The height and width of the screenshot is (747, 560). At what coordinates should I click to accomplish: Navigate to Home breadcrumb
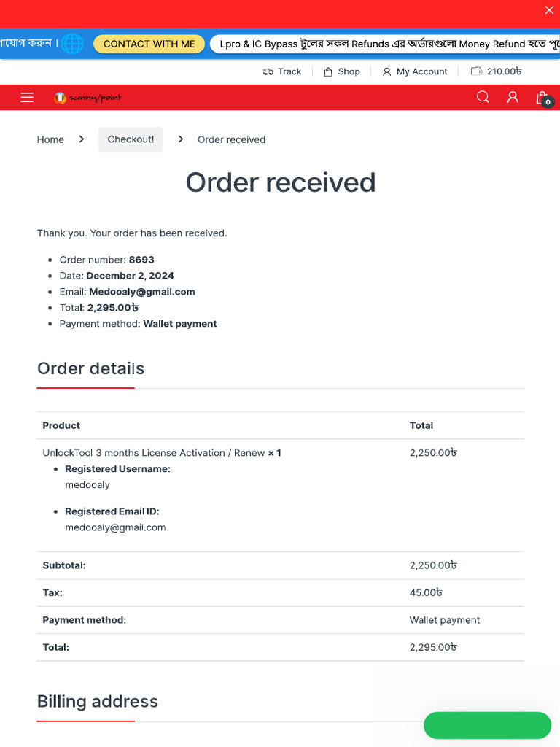50,139
